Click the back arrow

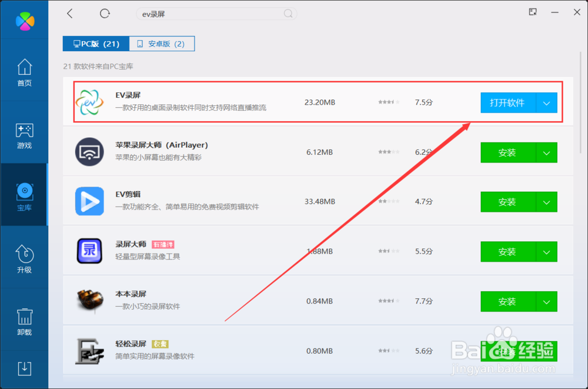tap(70, 14)
